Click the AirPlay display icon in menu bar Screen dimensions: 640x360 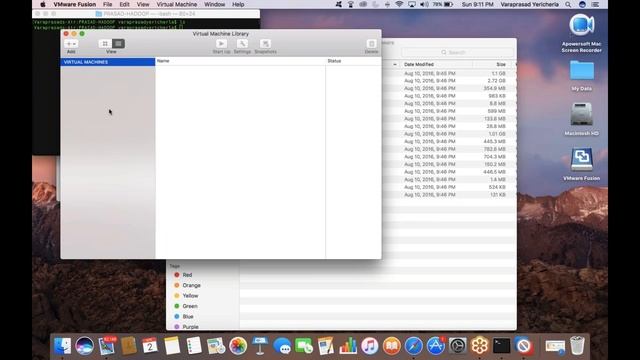tap(412, 4)
